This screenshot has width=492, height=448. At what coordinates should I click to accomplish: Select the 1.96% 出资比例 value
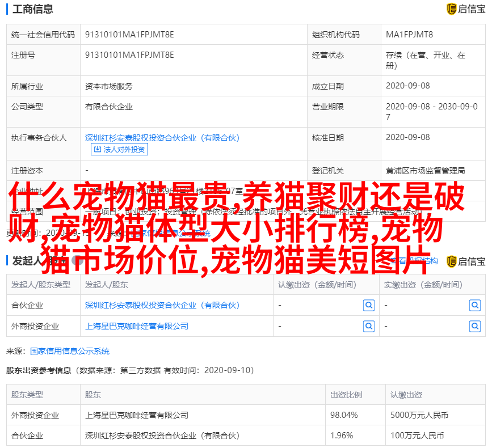(x=342, y=436)
